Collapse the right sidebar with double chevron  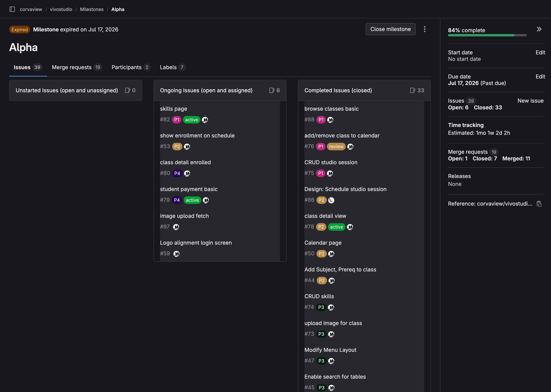coord(539,29)
